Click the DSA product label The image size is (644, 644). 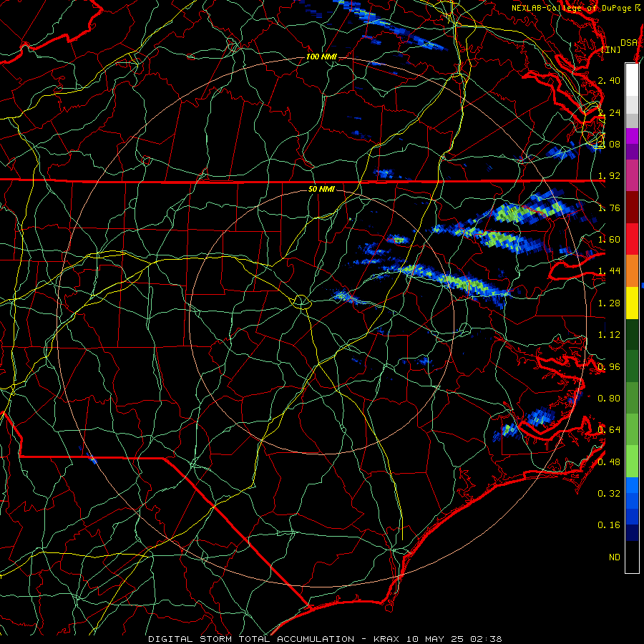[x=628, y=42]
